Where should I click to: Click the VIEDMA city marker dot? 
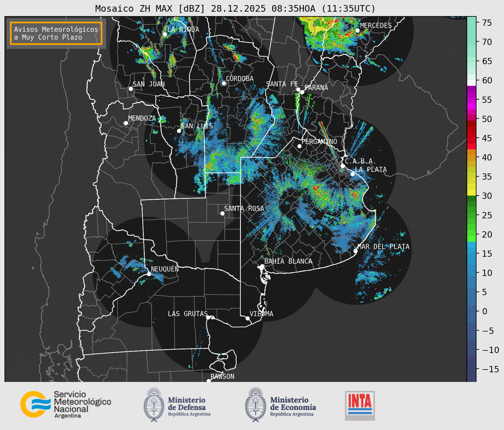pos(247,318)
